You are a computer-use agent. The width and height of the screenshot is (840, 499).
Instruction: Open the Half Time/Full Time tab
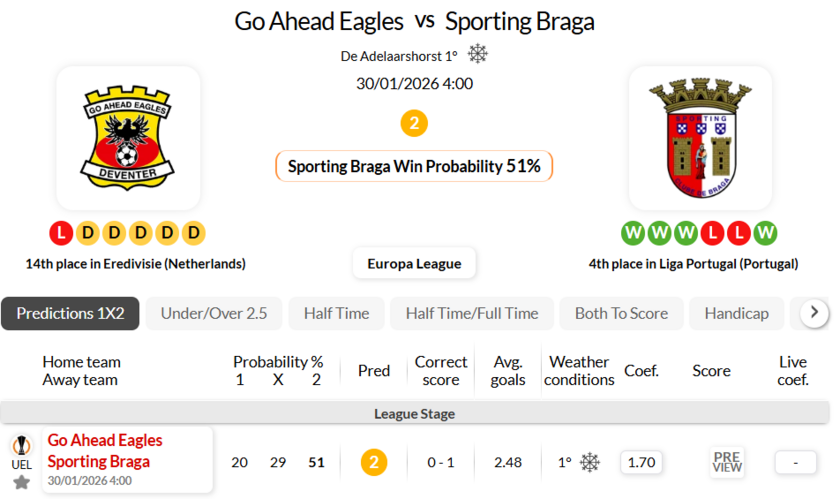pos(472,313)
